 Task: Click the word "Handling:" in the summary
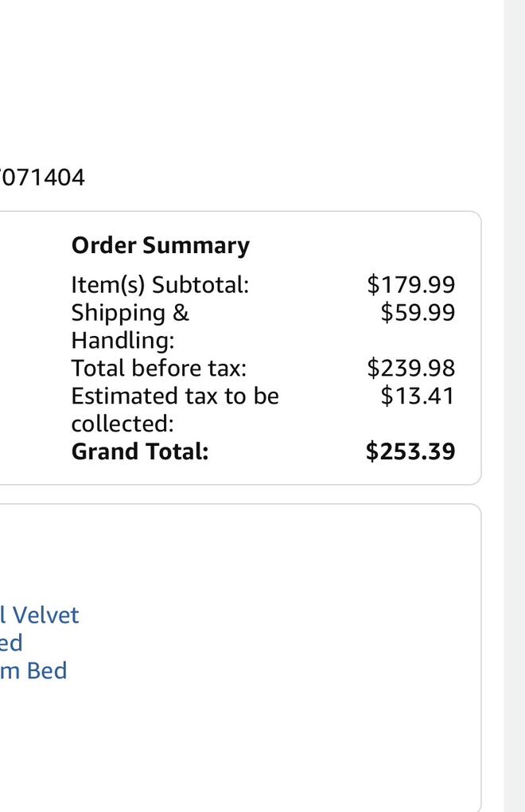pyautogui.click(x=122, y=341)
